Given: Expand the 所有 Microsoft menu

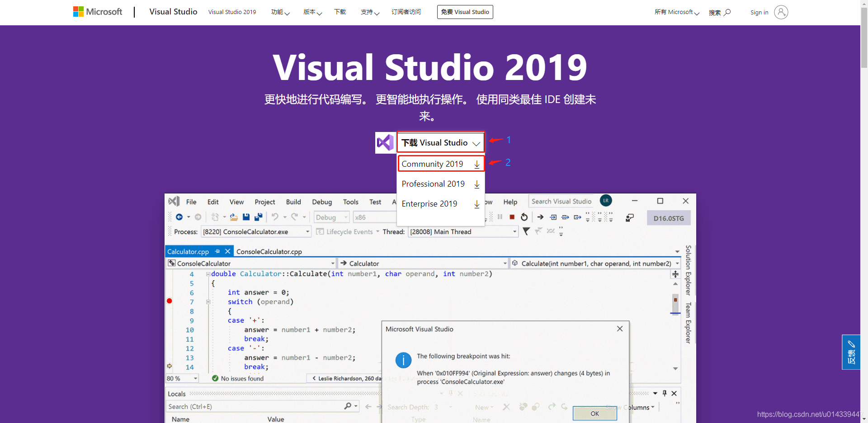Looking at the screenshot, I should pyautogui.click(x=677, y=12).
